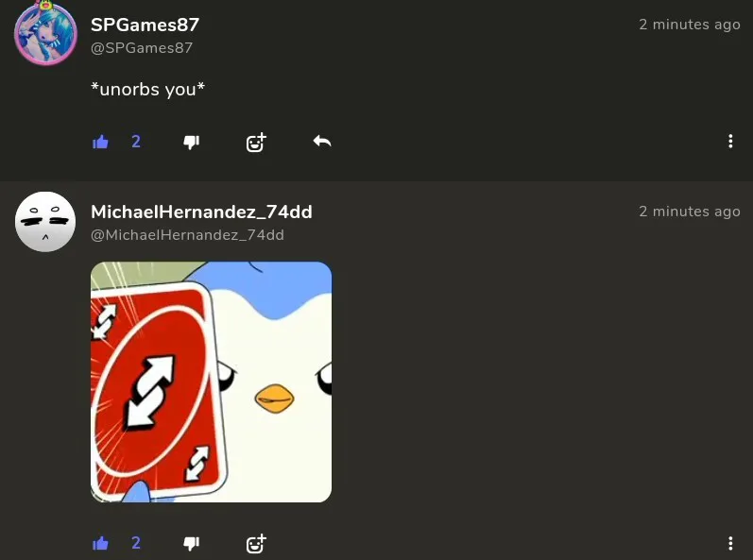Open SPGames87 profile avatar
Image resolution: width=753 pixels, height=560 pixels.
tap(45, 33)
